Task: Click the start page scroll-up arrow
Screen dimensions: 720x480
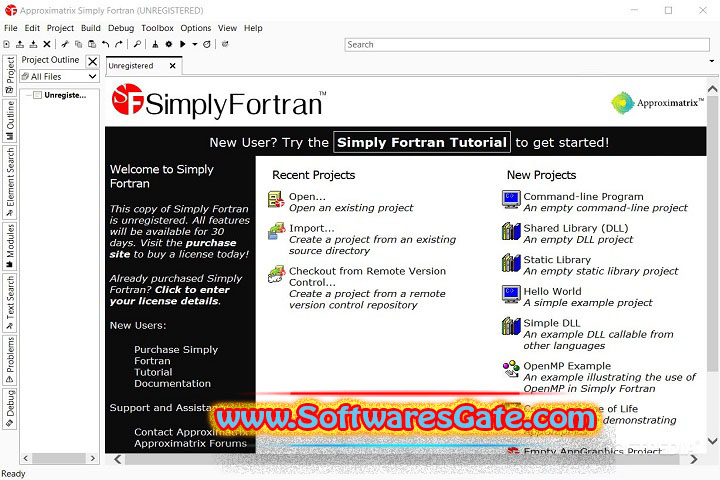Action: tap(713, 89)
